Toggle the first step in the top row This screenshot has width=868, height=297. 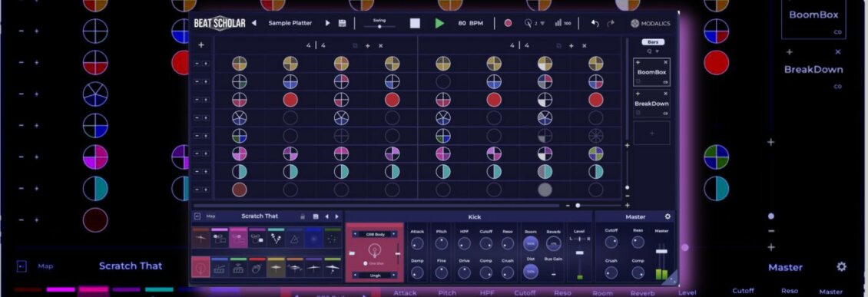pyautogui.click(x=239, y=64)
